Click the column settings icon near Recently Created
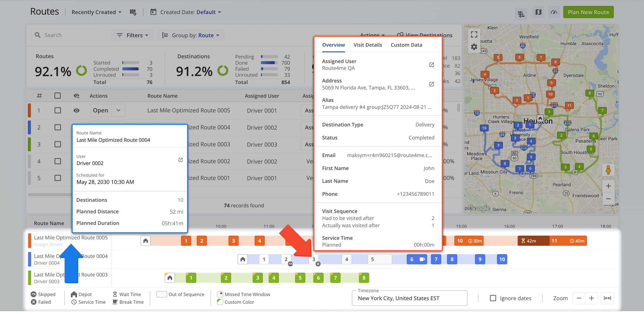Image resolution: width=644 pixels, height=314 pixels. point(133,12)
